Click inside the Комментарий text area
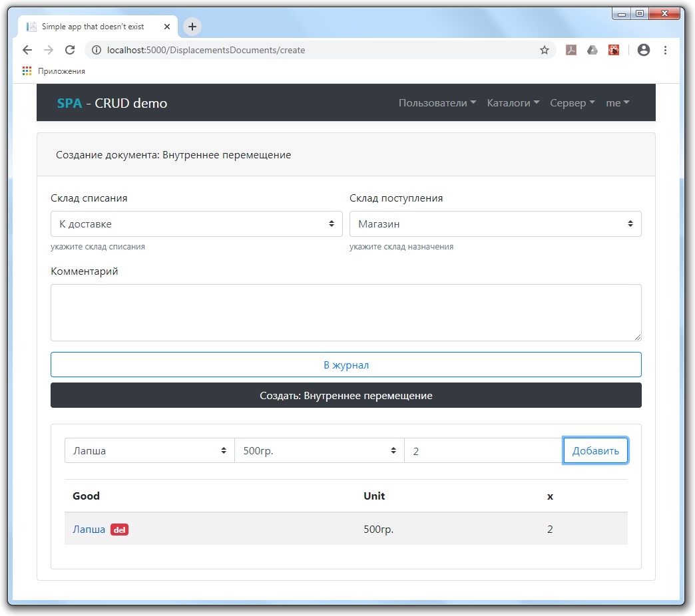Screen dimensions: 695x616 pyautogui.click(x=346, y=313)
